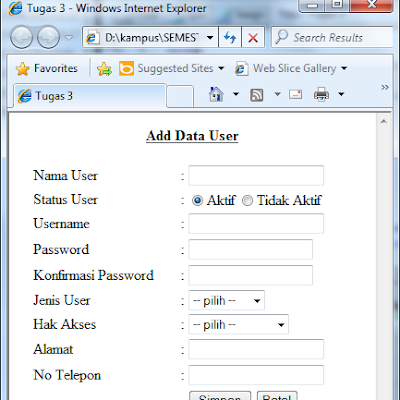Screen dimensions: 400x400
Task: Click the Batal button
Action: (x=277, y=396)
